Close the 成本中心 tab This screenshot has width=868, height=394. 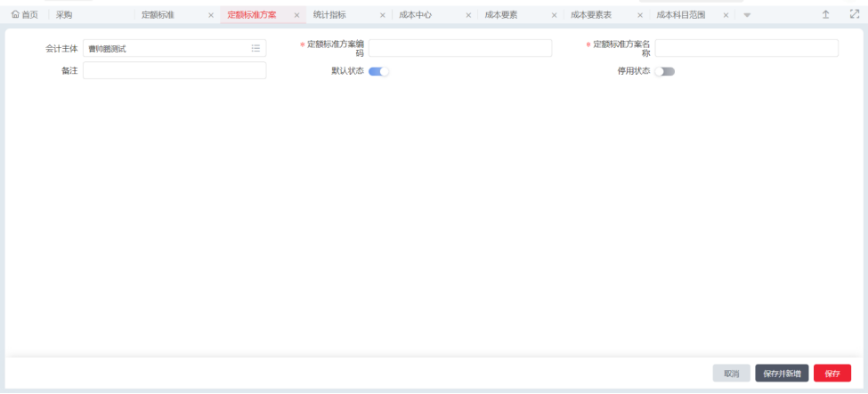[468, 15]
